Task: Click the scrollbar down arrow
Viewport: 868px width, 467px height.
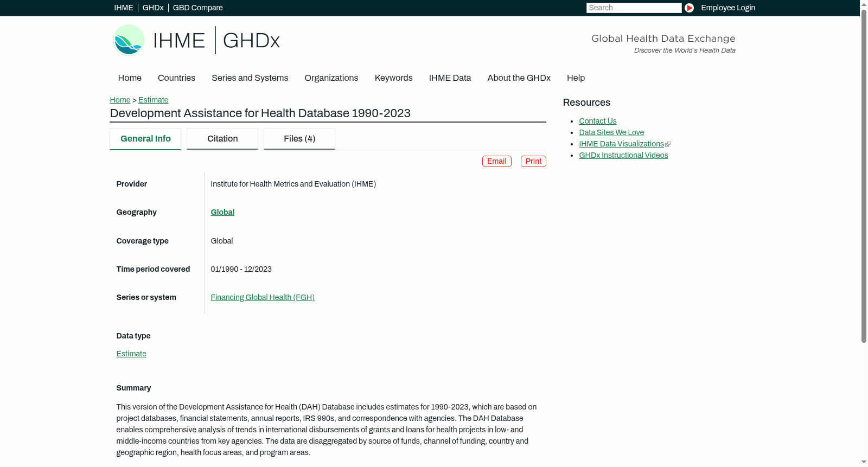Action: click(864, 463)
